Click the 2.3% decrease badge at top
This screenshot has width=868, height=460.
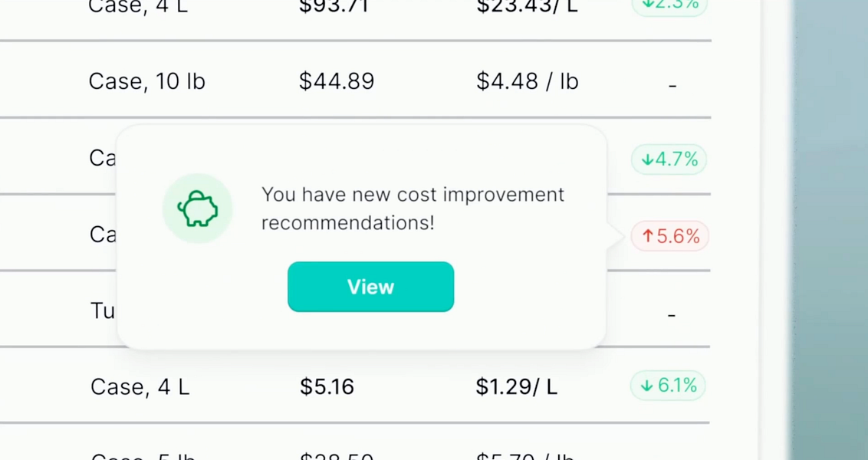click(669, 6)
